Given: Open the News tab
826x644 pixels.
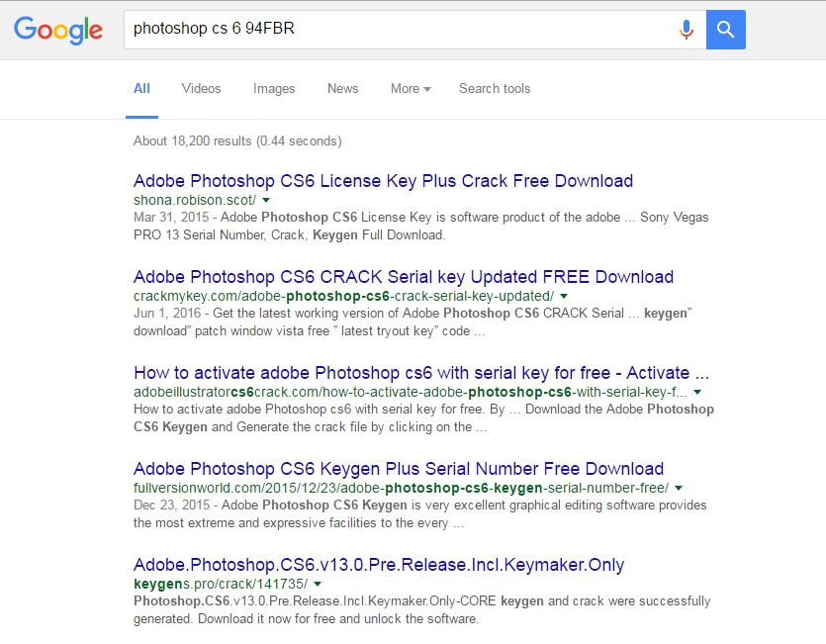Looking at the screenshot, I should [343, 88].
